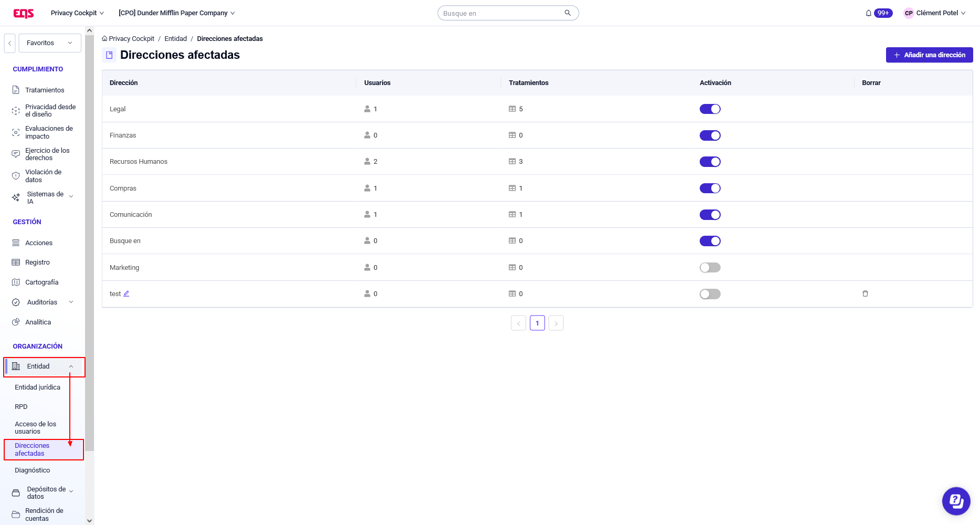
Task: Disable the Legal activation toggle
Action: click(710, 109)
